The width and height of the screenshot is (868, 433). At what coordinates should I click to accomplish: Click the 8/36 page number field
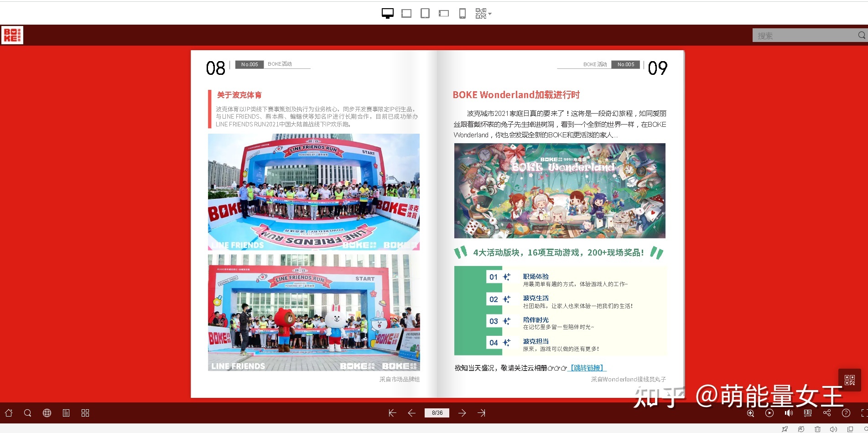coord(437,413)
